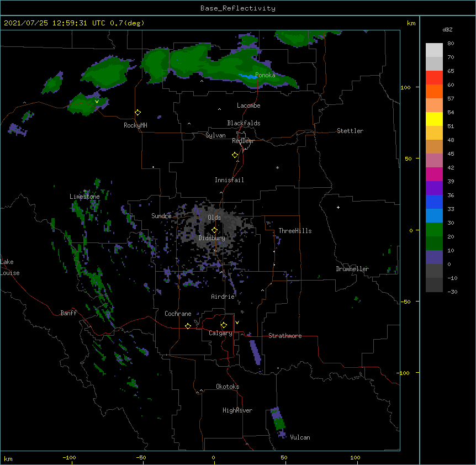Click the yellow radar site marker near Olds
This screenshot has height=465, width=476.
pyautogui.click(x=214, y=230)
